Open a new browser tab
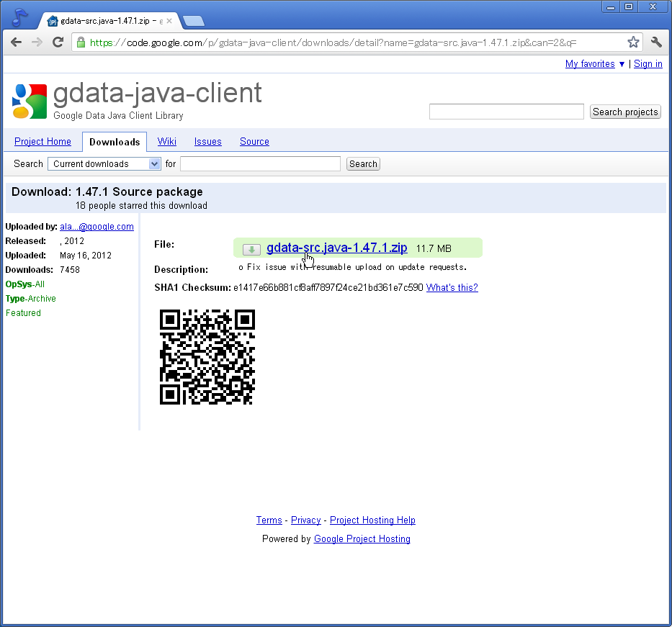 (193, 21)
